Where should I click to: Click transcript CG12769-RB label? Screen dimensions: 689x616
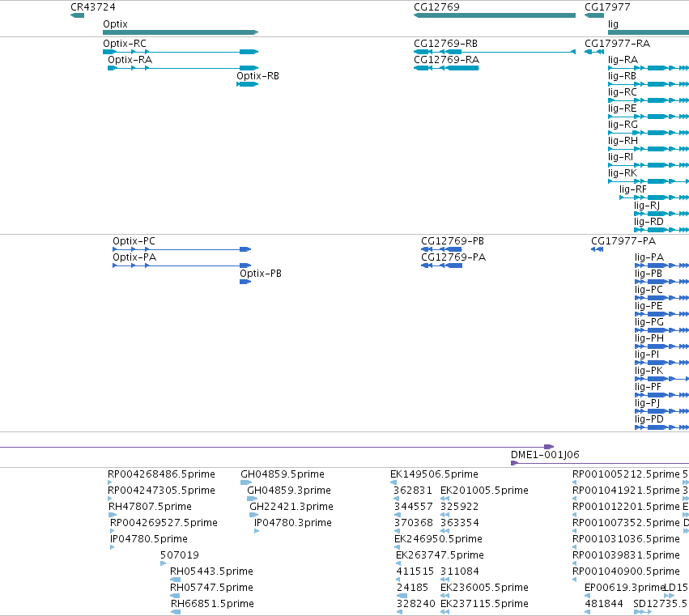pos(445,44)
